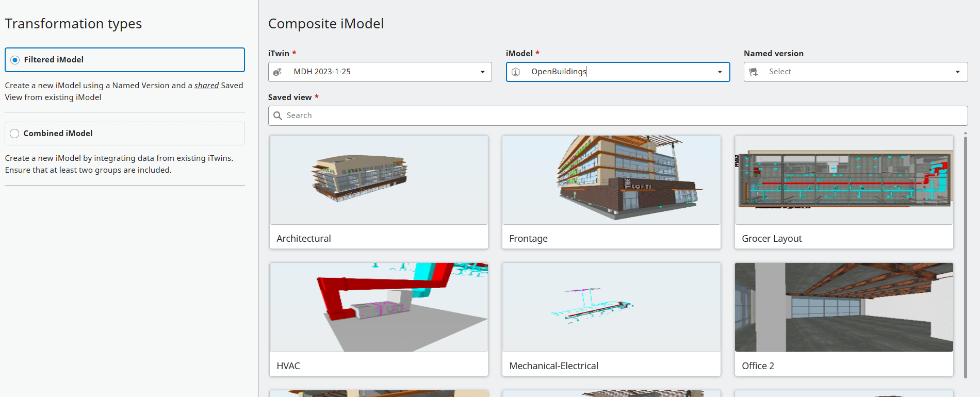
Task: Choose the Frontage saved view thumbnail
Action: tap(611, 180)
